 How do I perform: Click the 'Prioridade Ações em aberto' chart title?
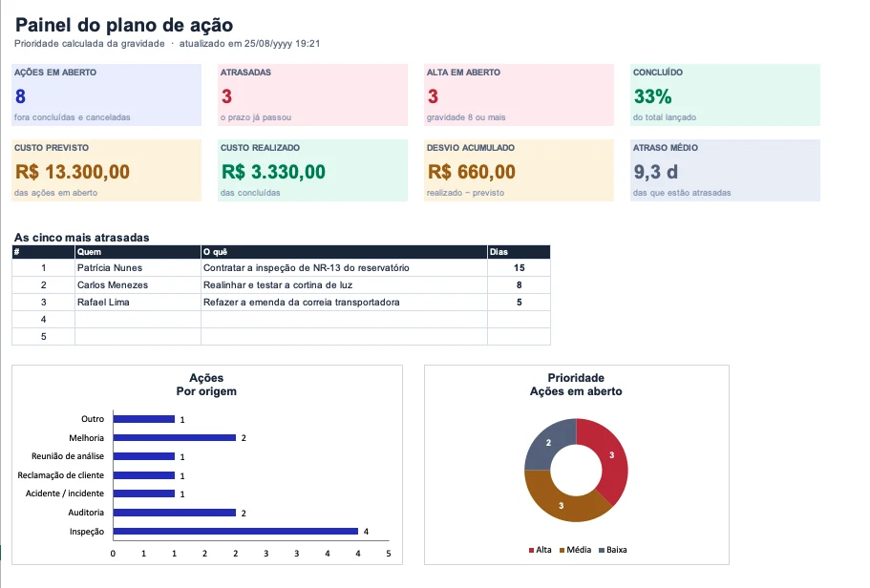[576, 385]
